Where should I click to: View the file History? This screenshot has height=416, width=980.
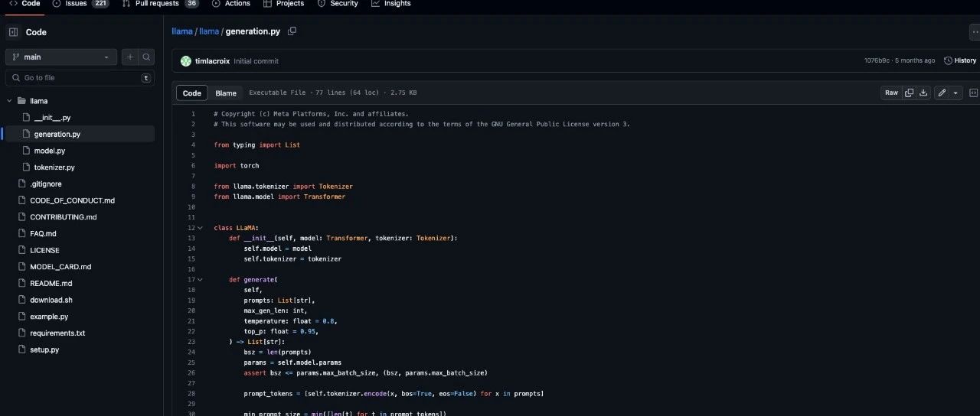[x=960, y=60]
